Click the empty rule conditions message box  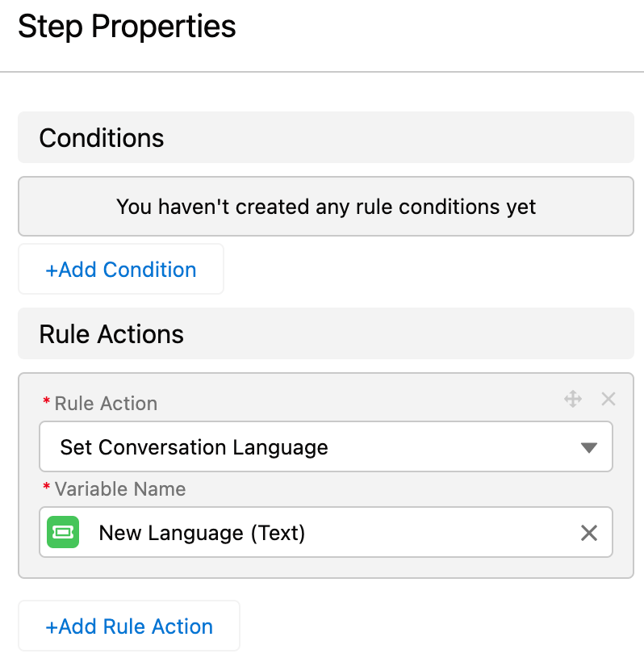(x=326, y=207)
